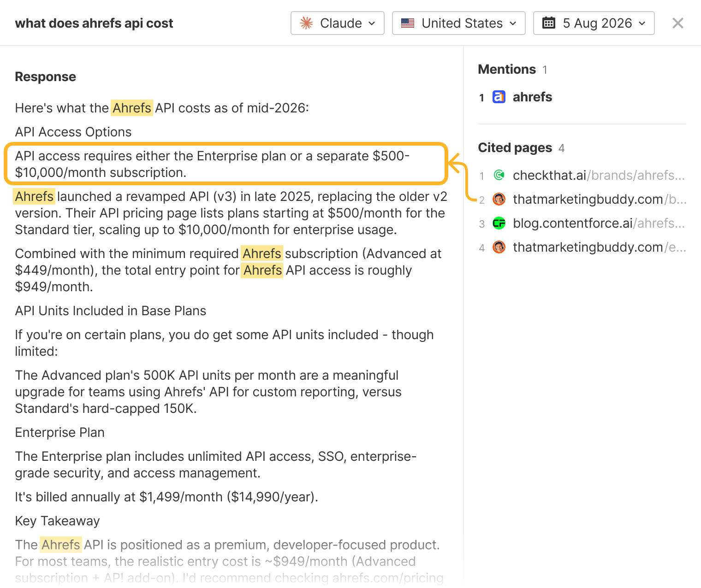The image size is (701, 588).
Task: Open the thatmarketingbuddy.com/e... cited page
Action: coord(600,247)
